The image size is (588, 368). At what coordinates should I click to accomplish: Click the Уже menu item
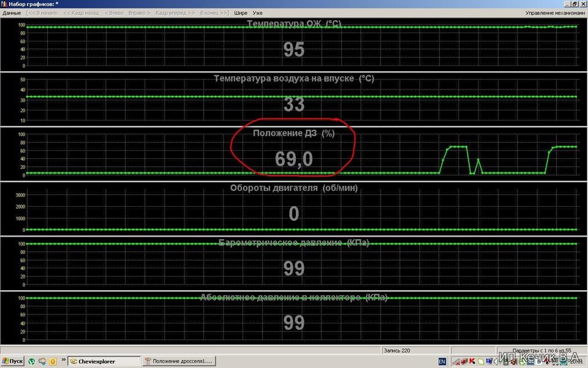click(x=258, y=13)
